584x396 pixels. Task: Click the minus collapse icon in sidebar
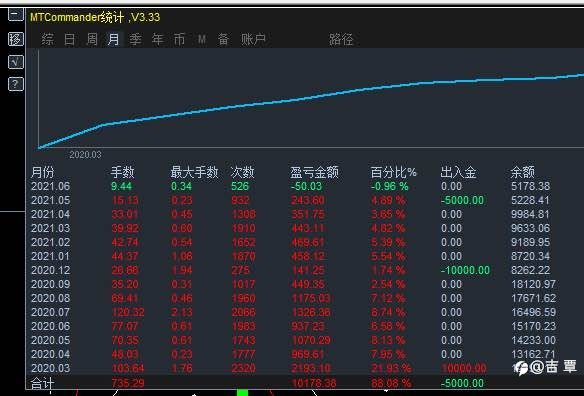16,15
